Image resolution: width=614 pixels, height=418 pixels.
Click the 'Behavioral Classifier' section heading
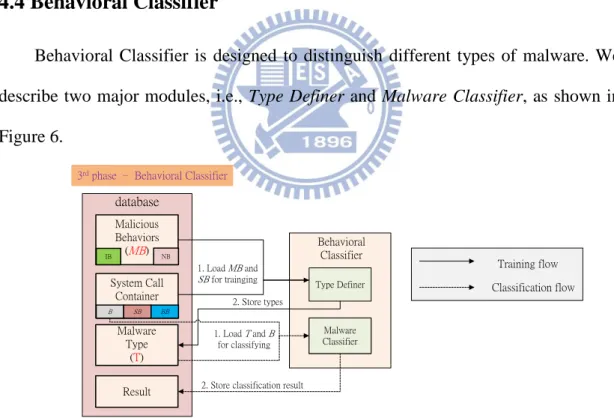(x=108, y=5)
